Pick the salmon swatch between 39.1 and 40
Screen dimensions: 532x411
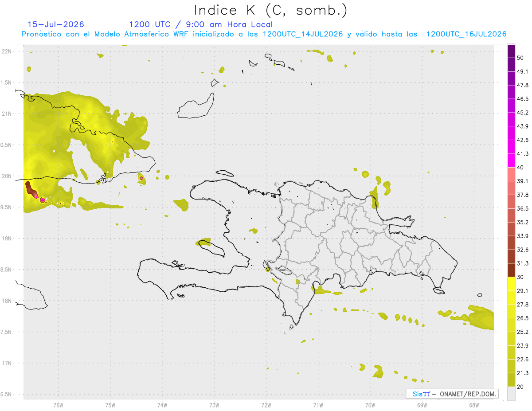click(512, 174)
